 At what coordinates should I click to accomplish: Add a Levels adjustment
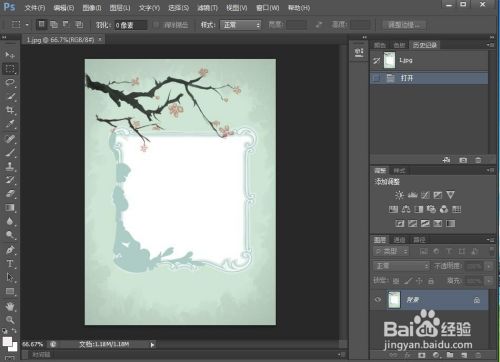[x=412, y=195]
